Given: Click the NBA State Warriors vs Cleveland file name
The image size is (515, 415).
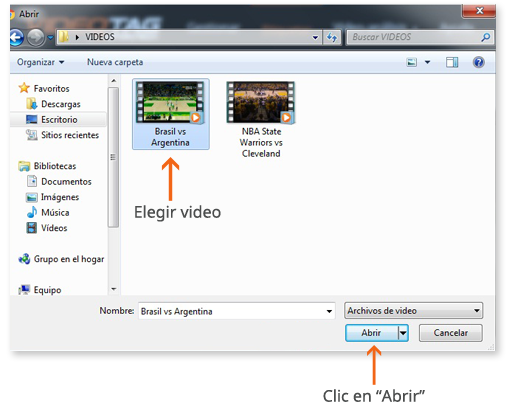Looking at the screenshot, I should (261, 143).
